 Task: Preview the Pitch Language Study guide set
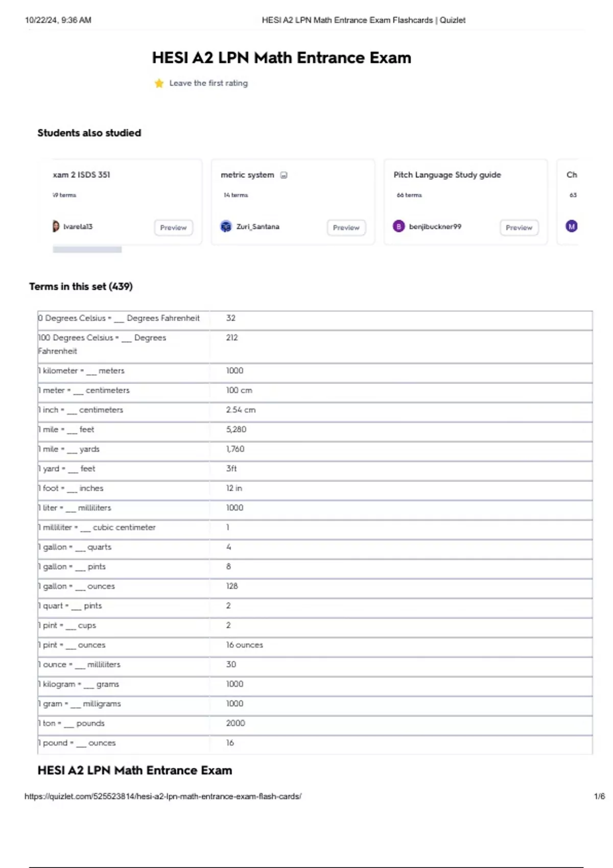[518, 228]
